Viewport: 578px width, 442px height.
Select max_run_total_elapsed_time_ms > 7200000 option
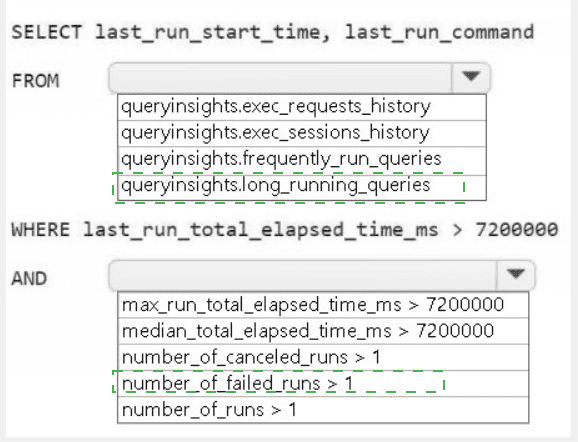[x=323, y=305]
